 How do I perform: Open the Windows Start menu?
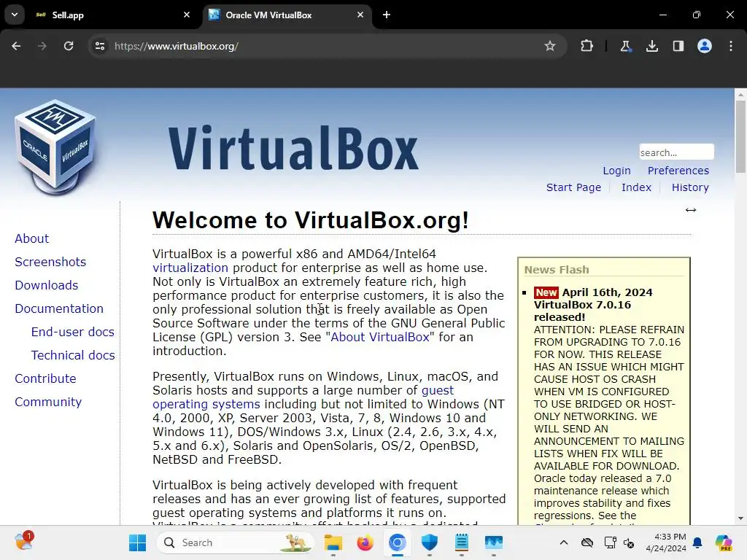point(138,542)
